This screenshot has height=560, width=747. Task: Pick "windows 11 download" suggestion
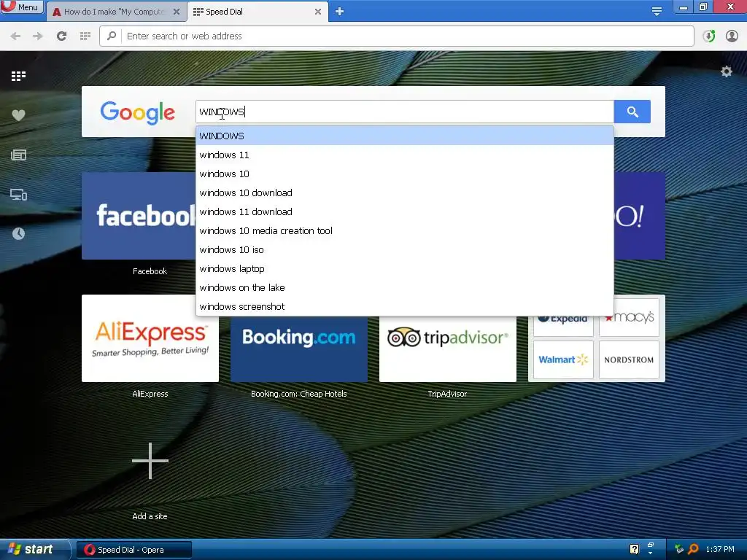(x=404, y=212)
